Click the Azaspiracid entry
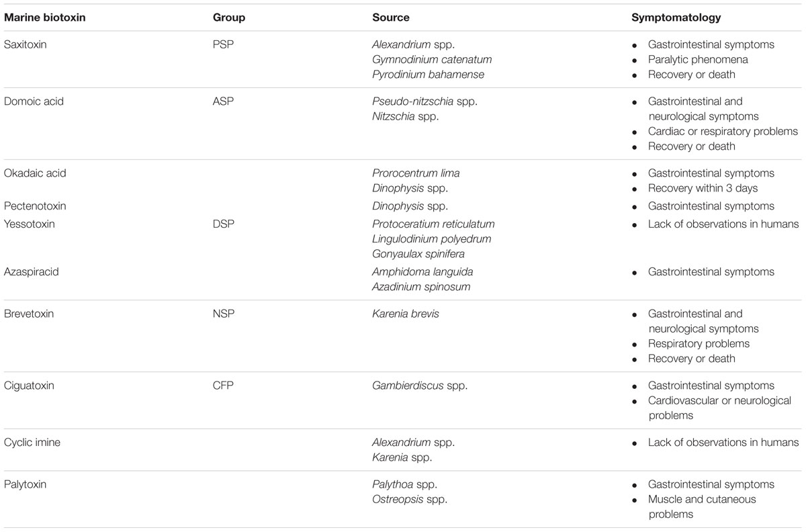 tap(32, 272)
